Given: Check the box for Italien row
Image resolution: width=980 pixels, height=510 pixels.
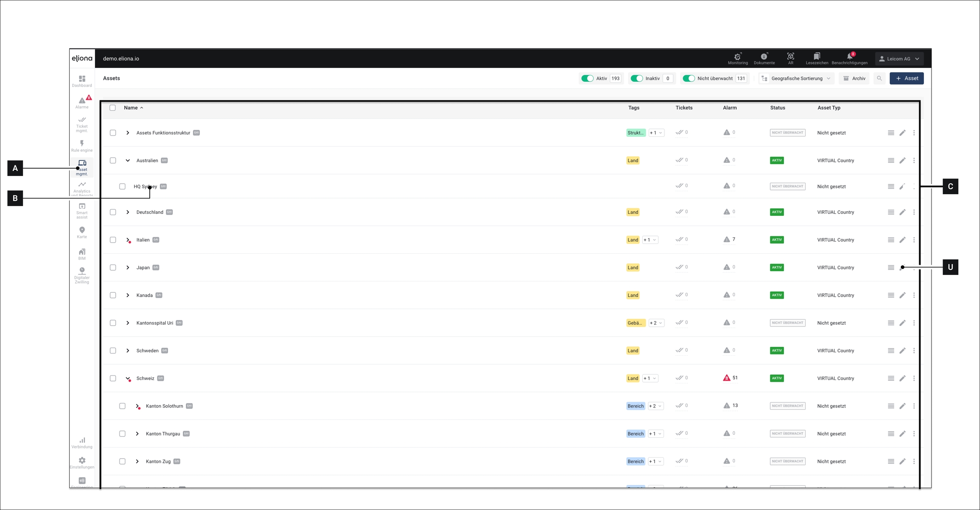Looking at the screenshot, I should [x=113, y=240].
